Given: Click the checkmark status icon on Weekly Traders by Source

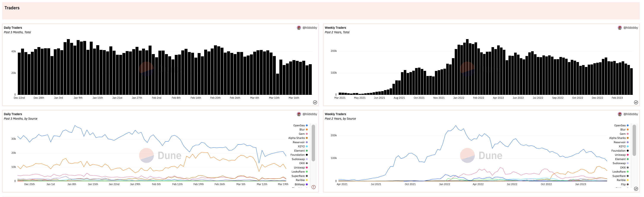Looking at the screenshot, I should tap(636, 189).
